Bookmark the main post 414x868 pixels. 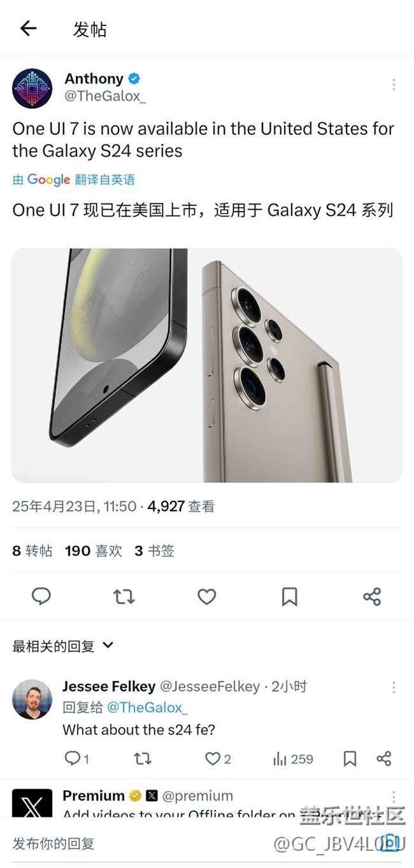pyautogui.click(x=289, y=597)
